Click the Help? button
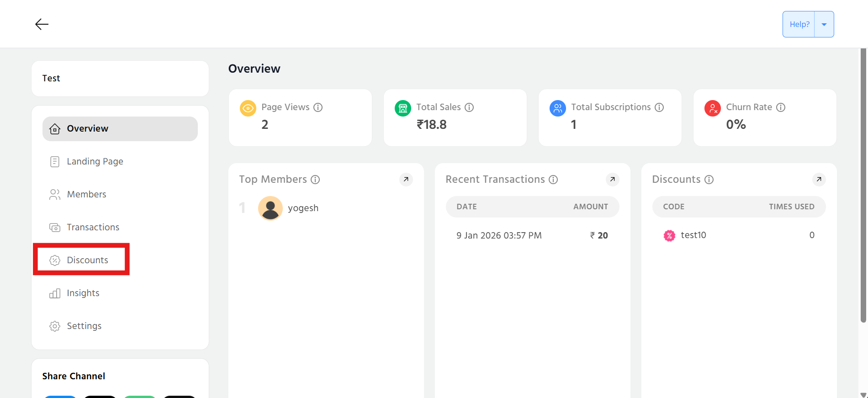Screen dimensions: 868x398 pyautogui.click(x=799, y=24)
